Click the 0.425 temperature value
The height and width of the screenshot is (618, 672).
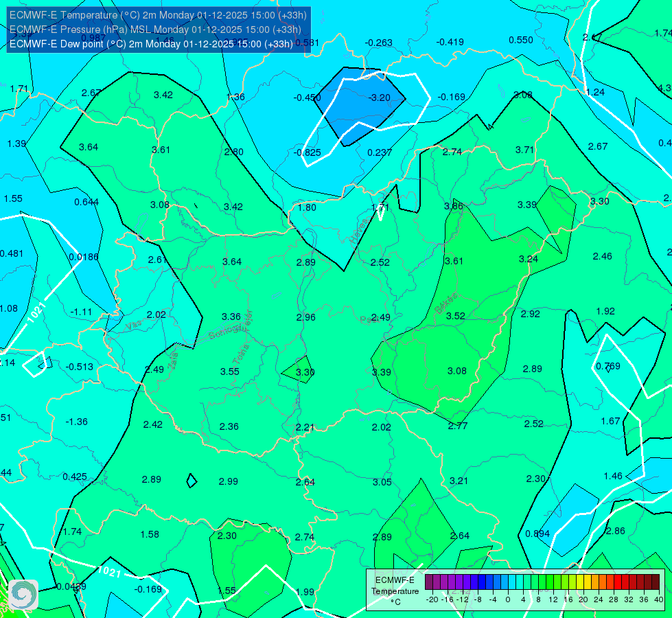pos(75,477)
